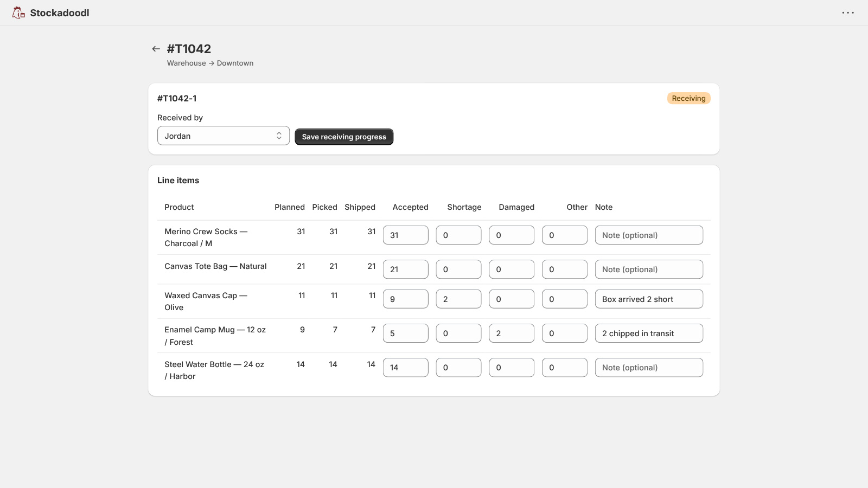The image size is (868, 488).
Task: Edit Accepted quantity for Waxed Canvas Cap
Action: click(x=406, y=299)
